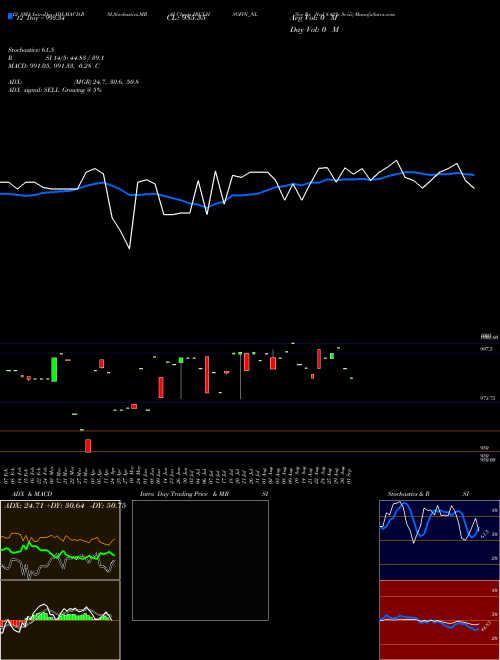Click the MACD histogram chart panel
The image size is (500, 660).
tap(60, 620)
